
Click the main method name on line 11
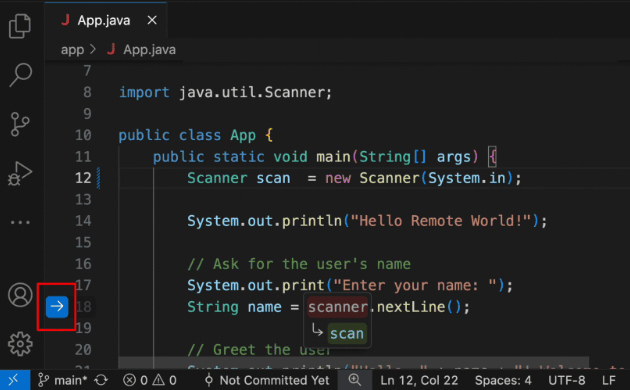(333, 157)
